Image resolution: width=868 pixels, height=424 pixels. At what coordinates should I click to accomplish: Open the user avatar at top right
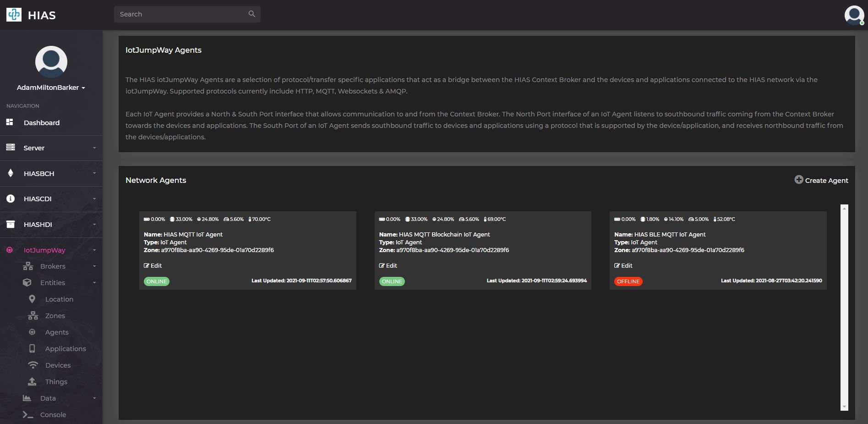(854, 15)
